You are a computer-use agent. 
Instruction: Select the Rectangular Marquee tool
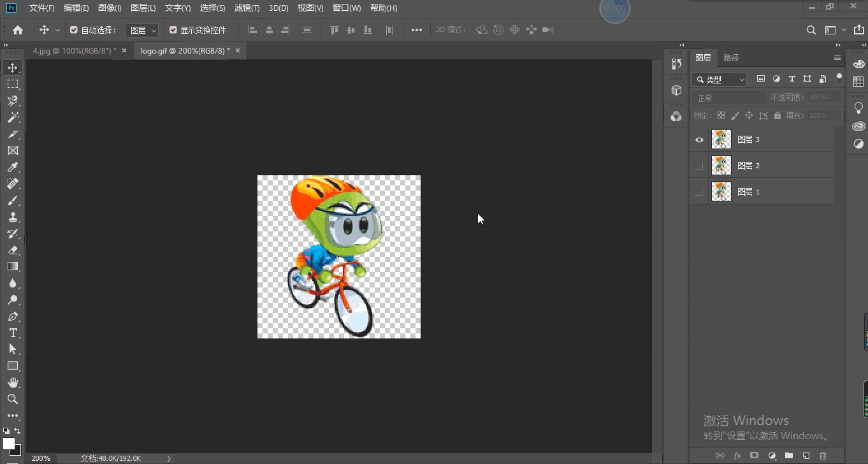pos(13,84)
